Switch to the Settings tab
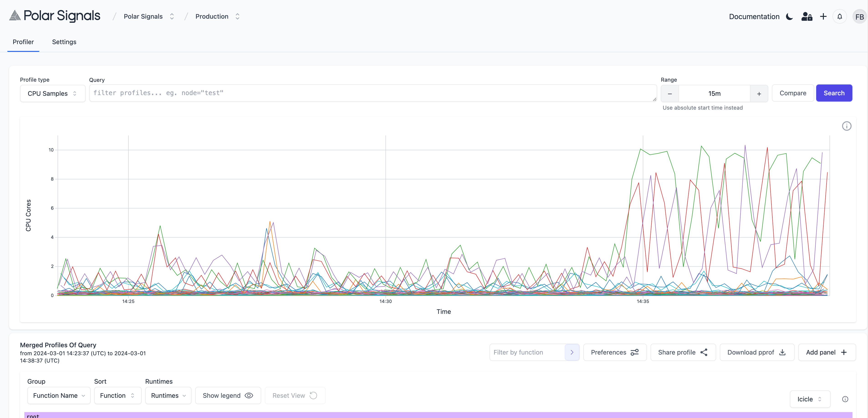Screen dimensions: 868x418 [64, 42]
